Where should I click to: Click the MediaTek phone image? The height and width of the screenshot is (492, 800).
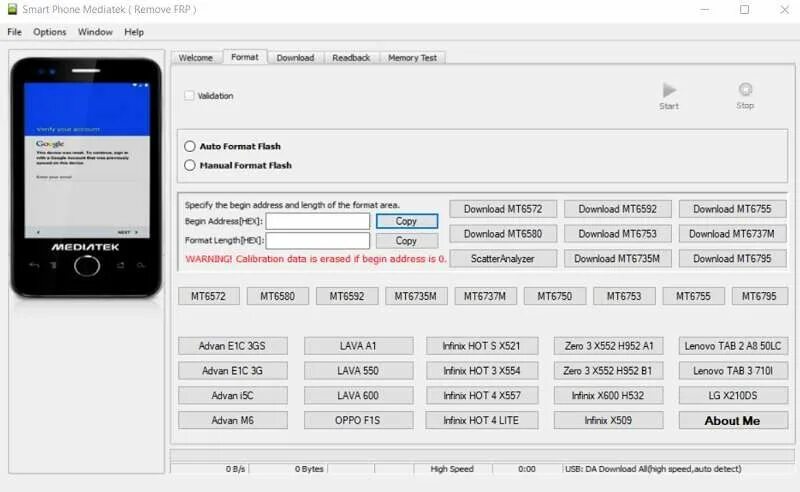tap(86, 178)
